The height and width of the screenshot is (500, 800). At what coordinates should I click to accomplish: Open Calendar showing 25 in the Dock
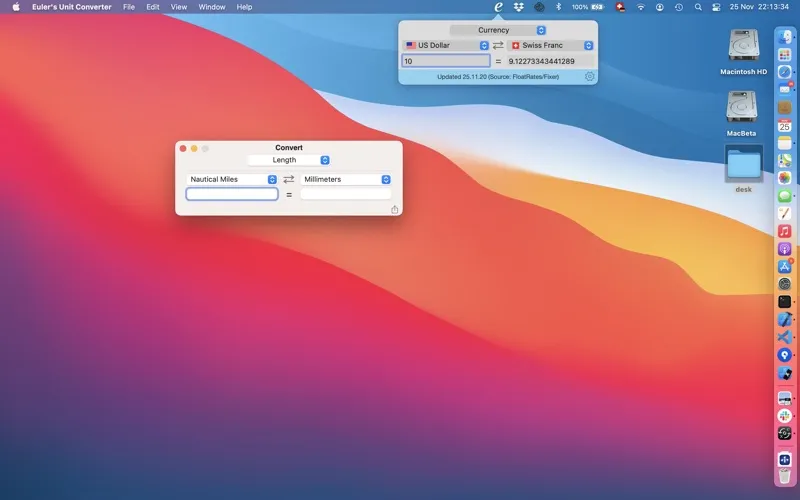tap(785, 125)
